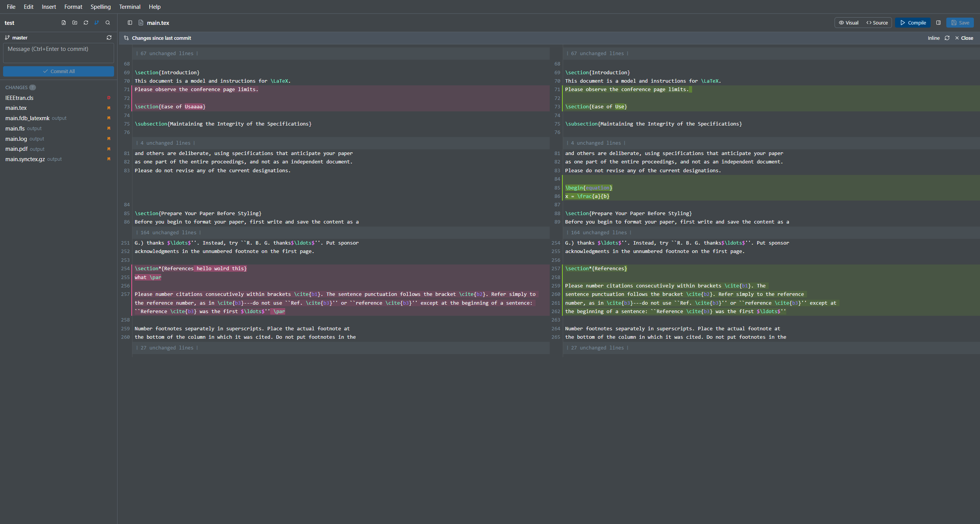The width and height of the screenshot is (980, 524).
Task: Switch to Visual editor mode
Action: tap(849, 23)
